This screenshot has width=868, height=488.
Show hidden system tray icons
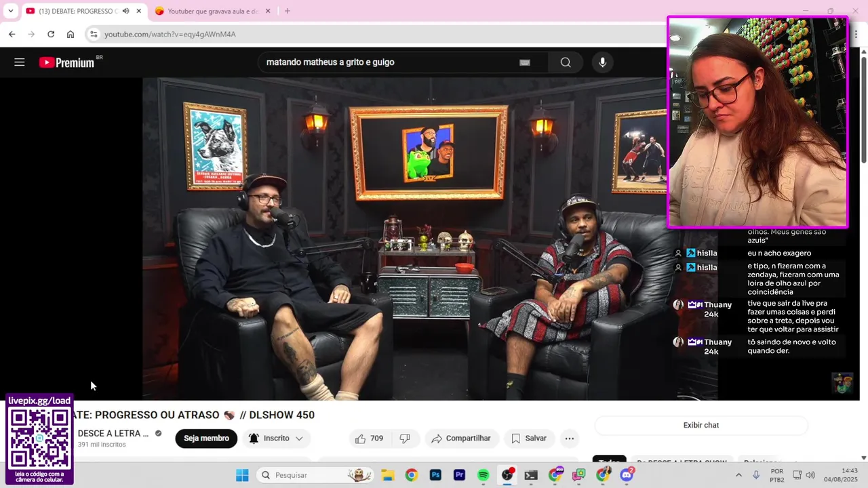coord(738,475)
